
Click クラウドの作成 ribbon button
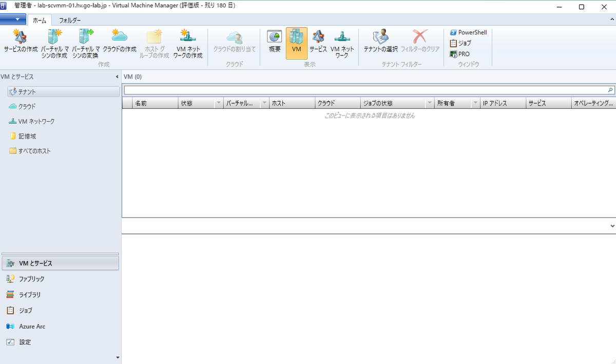click(x=119, y=44)
